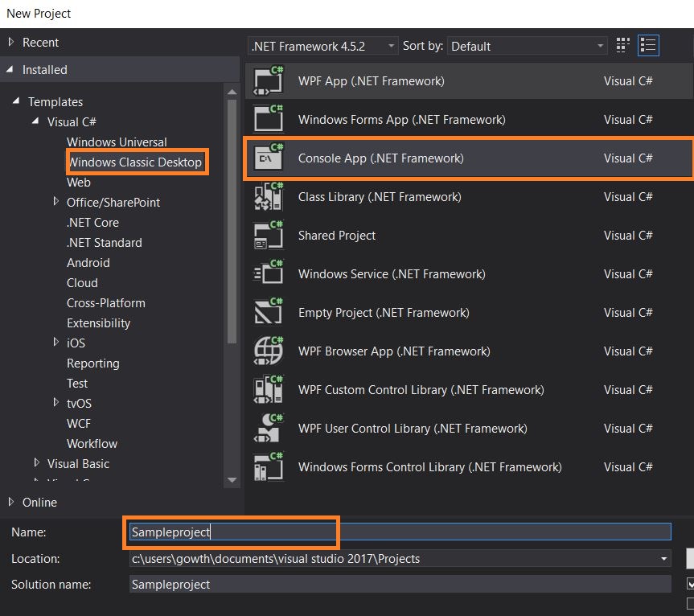Screen dimensions: 694x616
Task: Uncheck the create directory for solution checkbox
Action: [x=689, y=585]
